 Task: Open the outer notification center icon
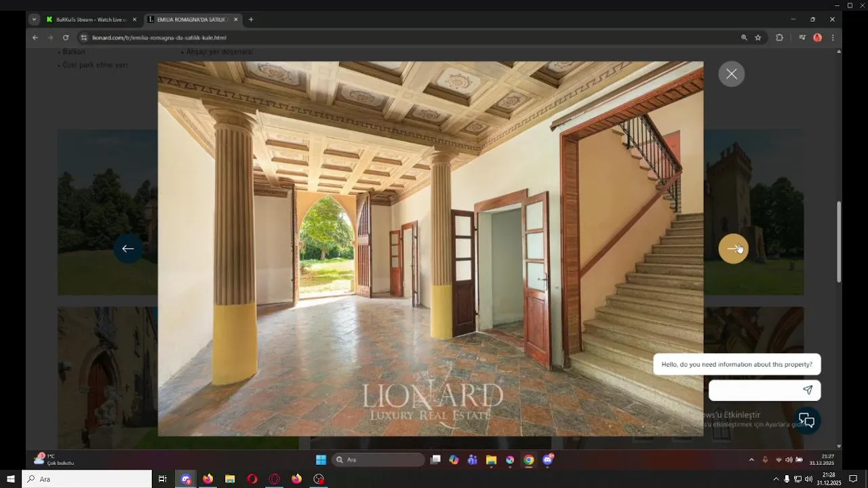[853, 479]
